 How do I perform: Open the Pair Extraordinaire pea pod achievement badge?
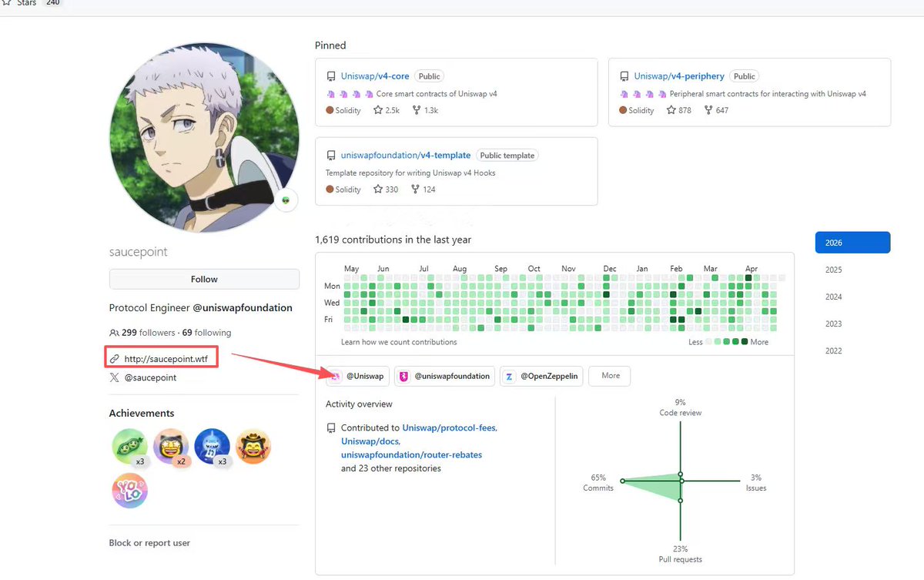point(129,447)
